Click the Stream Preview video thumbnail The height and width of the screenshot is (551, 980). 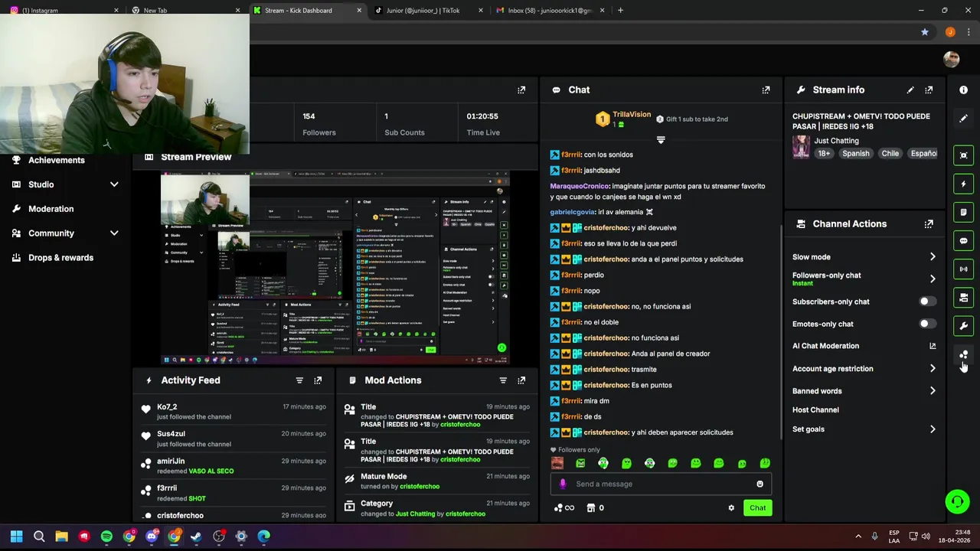pos(335,269)
